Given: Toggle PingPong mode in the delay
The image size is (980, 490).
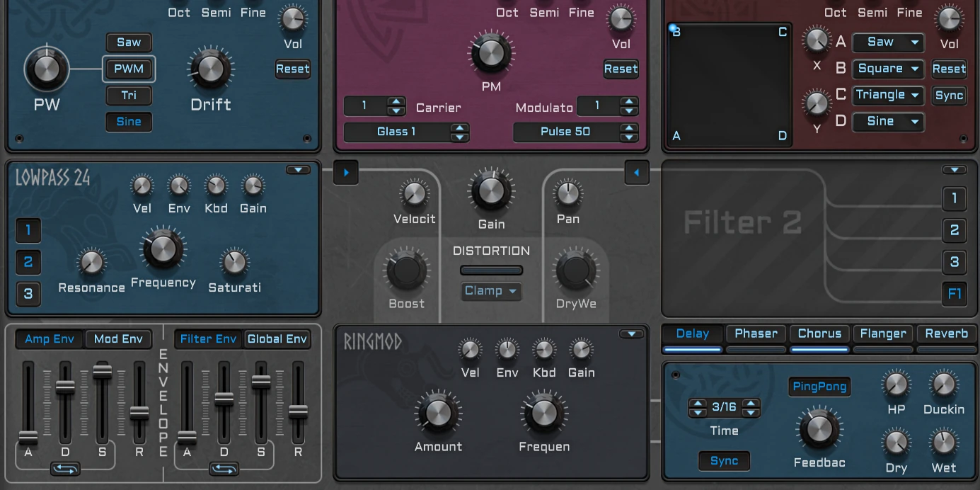Looking at the screenshot, I should coord(819,387).
